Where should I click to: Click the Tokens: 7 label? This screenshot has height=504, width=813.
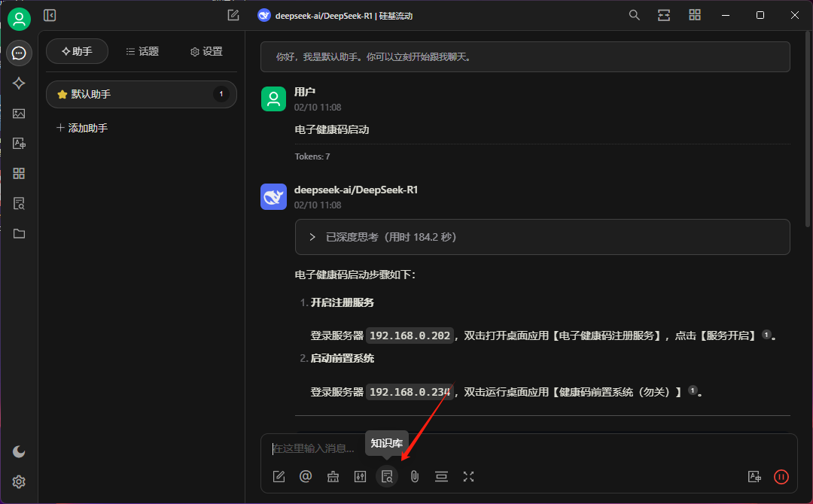click(x=312, y=156)
